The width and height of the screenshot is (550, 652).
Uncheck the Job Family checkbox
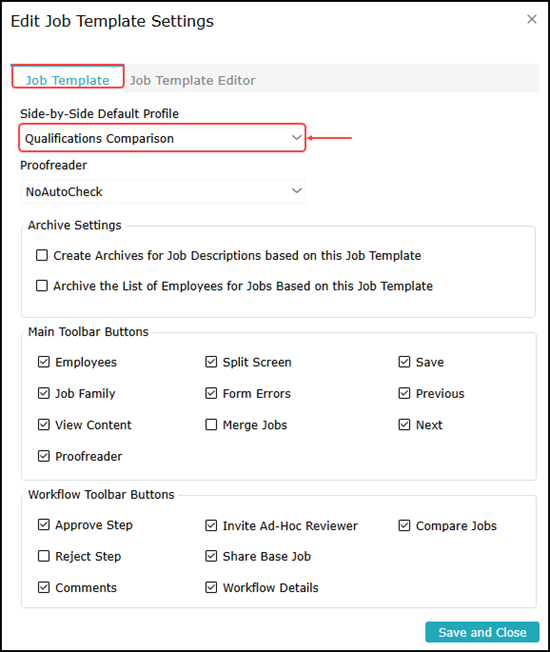[x=44, y=393]
